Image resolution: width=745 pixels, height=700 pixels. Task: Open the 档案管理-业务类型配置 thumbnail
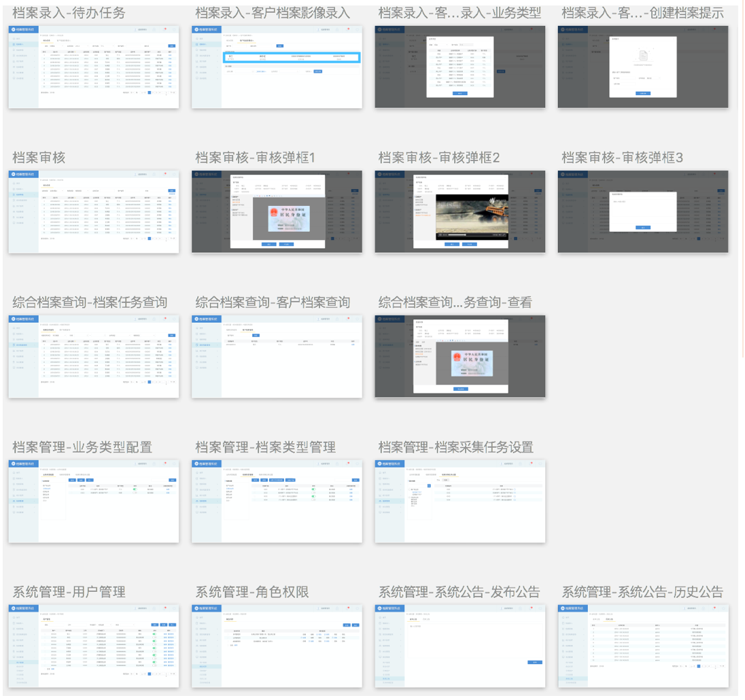[94, 502]
